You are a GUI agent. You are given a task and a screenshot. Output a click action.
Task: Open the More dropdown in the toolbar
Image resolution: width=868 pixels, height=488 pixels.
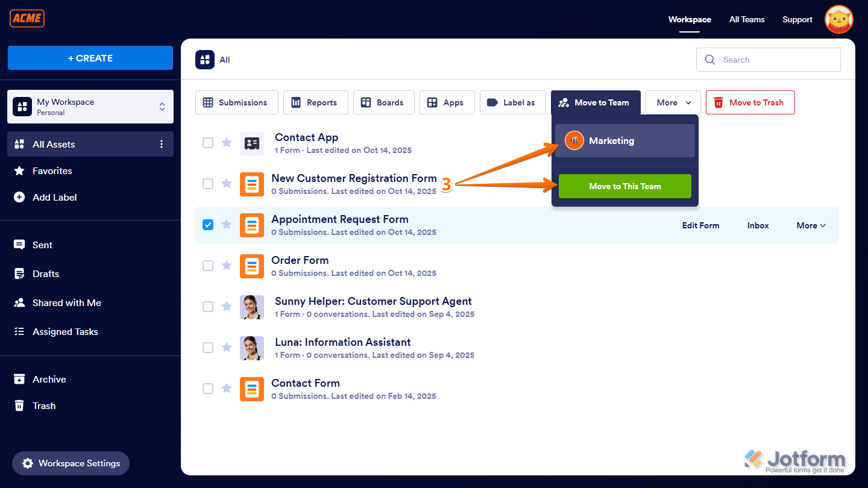point(673,102)
